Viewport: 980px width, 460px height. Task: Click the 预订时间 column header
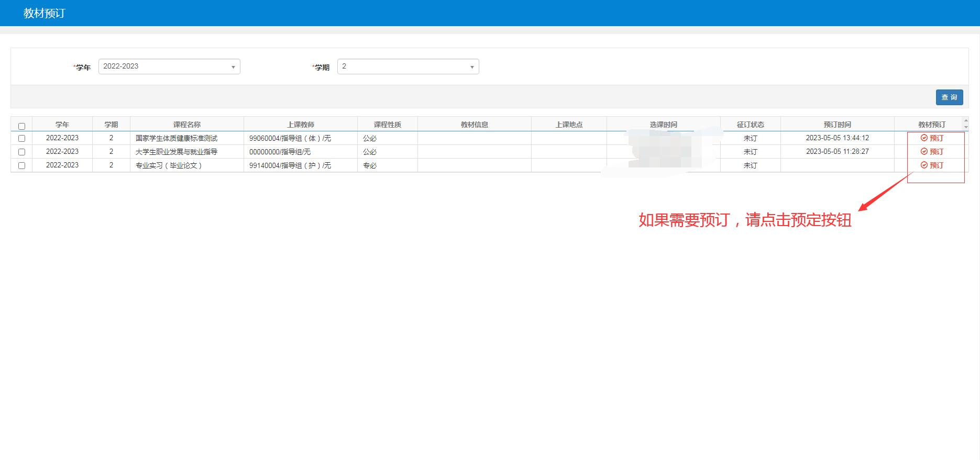pyautogui.click(x=837, y=125)
